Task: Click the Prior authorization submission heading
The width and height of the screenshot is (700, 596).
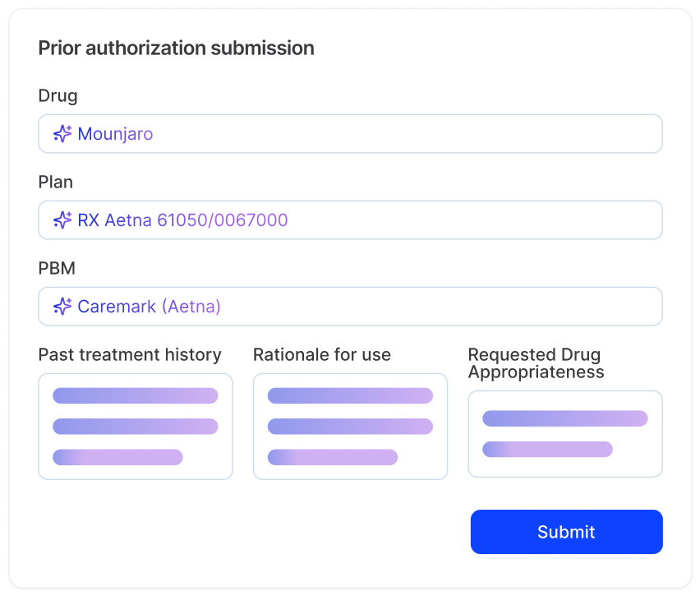Action: point(176,48)
